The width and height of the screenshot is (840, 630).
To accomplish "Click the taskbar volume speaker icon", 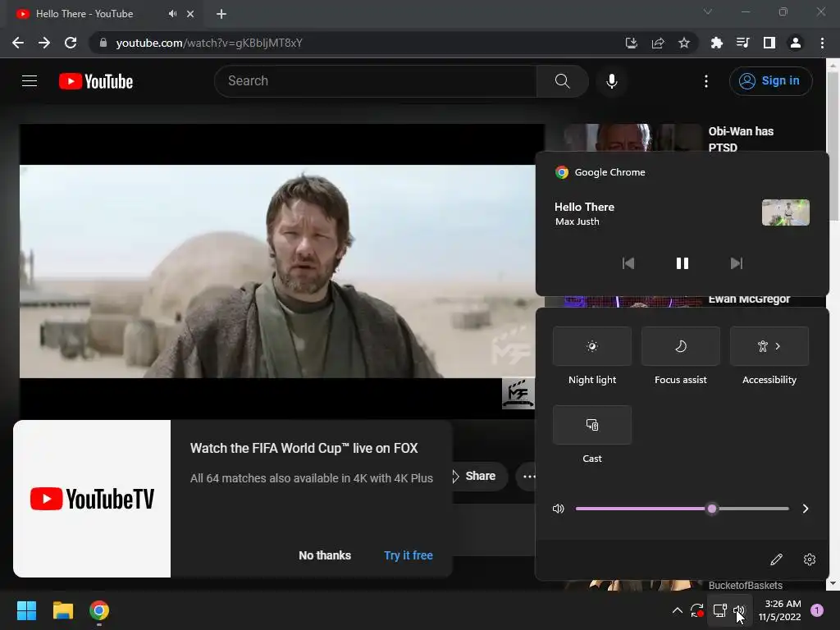I will (x=739, y=610).
